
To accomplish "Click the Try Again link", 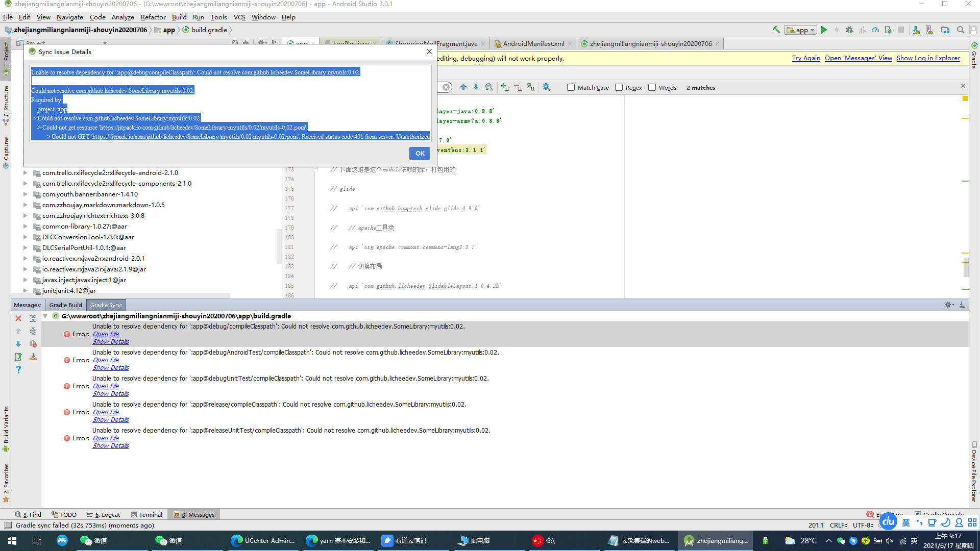I will [x=805, y=58].
